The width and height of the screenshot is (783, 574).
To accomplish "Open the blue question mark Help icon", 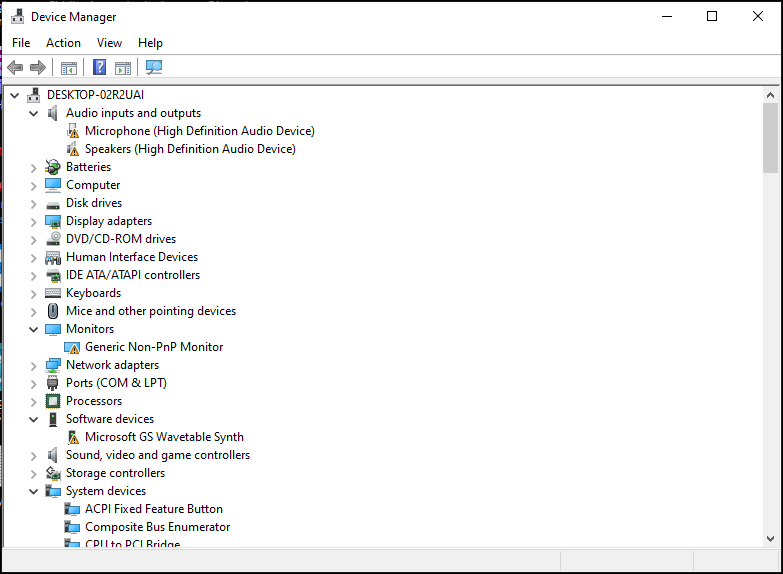I will coord(99,67).
